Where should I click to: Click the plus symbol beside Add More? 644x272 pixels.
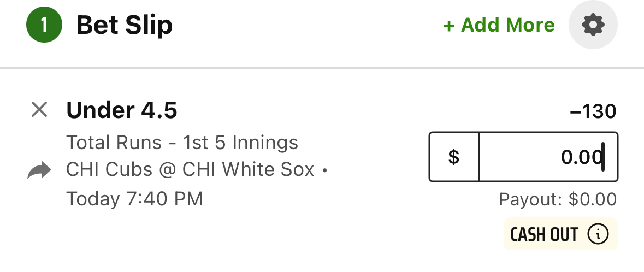point(449,26)
